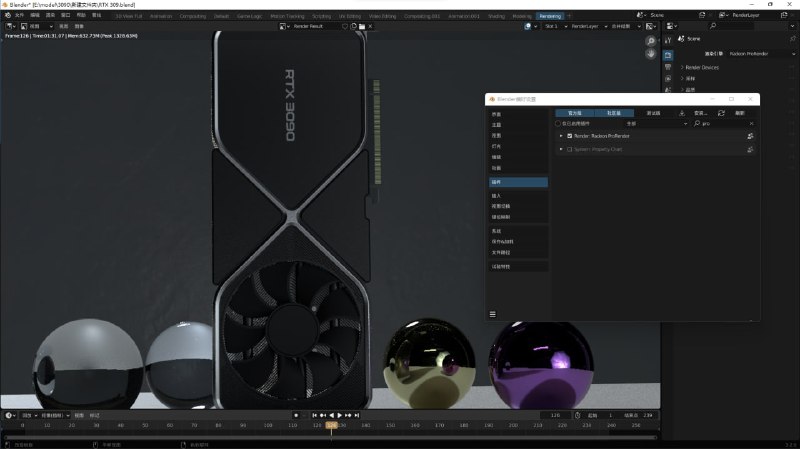Viewport: 800px width, 449px height.
Task: Open the Slot 1 dropdown
Action: (x=556, y=26)
